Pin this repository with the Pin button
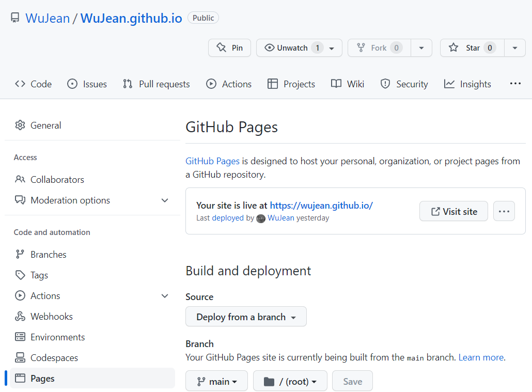532x392 pixels. [x=229, y=48]
